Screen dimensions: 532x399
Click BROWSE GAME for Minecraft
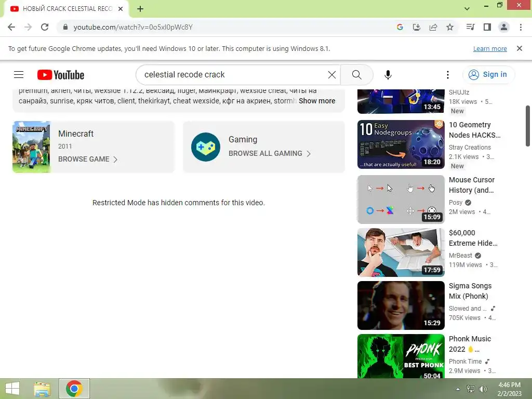[87, 159]
